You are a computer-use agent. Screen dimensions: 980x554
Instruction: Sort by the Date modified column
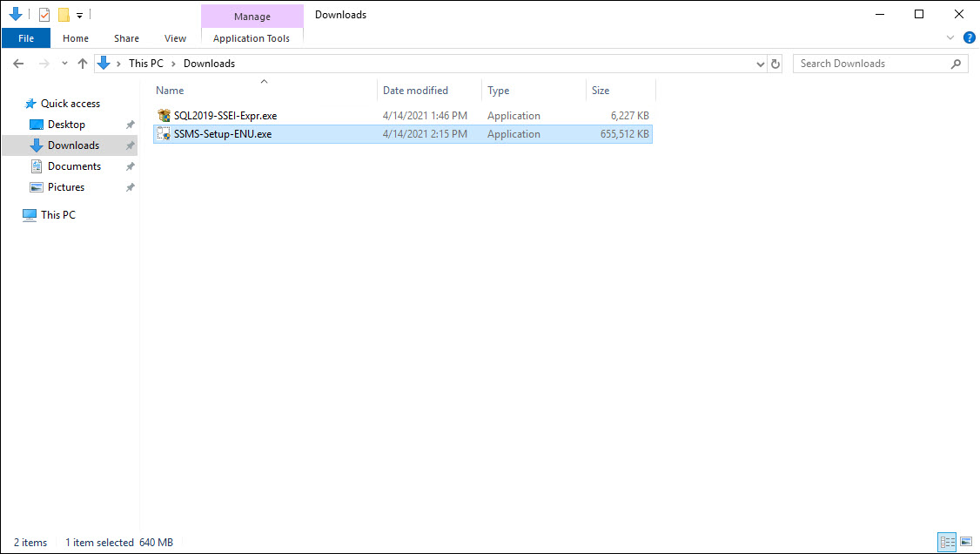pyautogui.click(x=429, y=90)
